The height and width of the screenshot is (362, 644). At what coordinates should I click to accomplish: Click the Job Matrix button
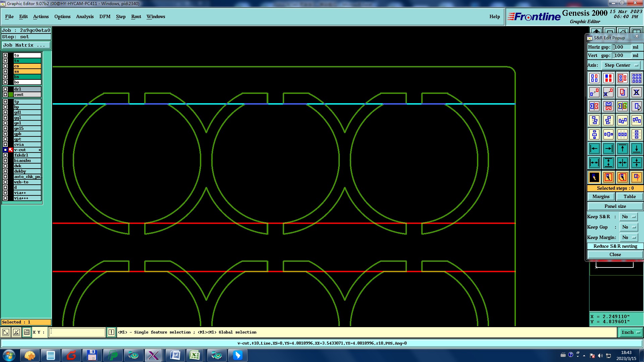pyautogui.click(x=26, y=45)
